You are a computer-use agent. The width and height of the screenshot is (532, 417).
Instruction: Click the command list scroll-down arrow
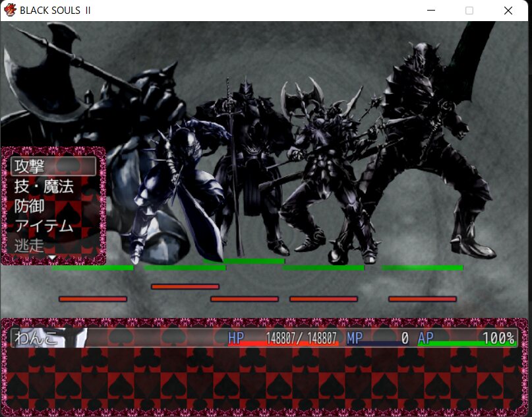coord(52,258)
